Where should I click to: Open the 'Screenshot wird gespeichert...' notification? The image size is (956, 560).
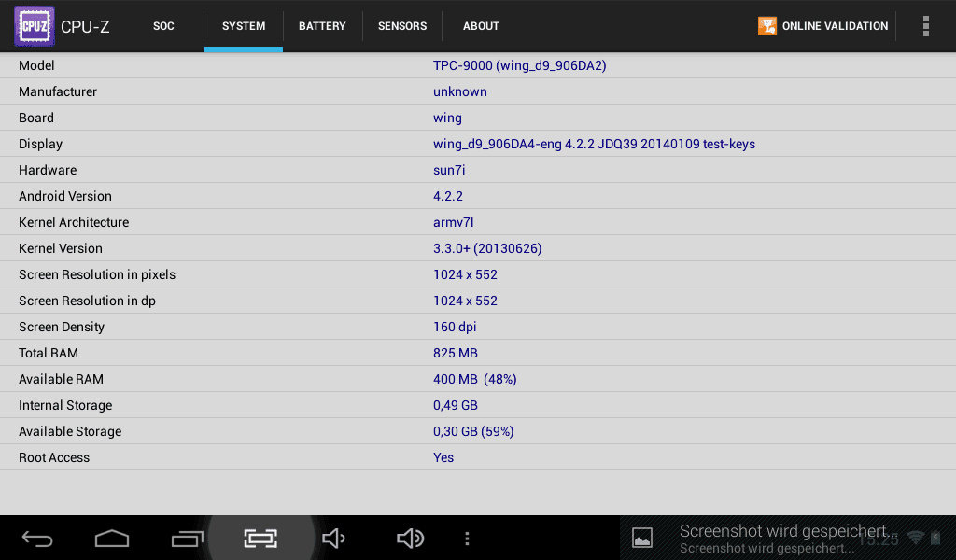pyautogui.click(x=788, y=538)
